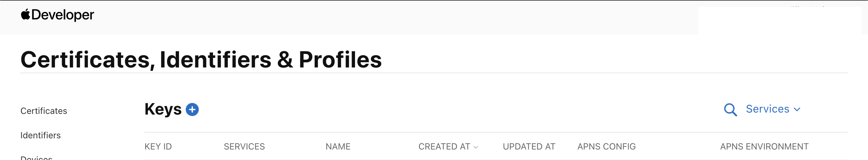
Task: Click the SERVICES column header
Action: click(244, 146)
